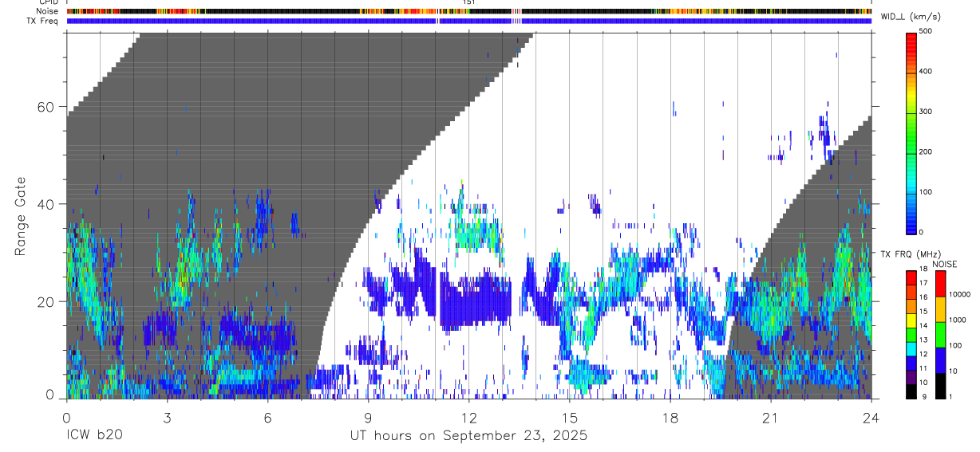Click the multicolored Noise strip above the plot
Screen dimensions: 980x452
[469, 11]
